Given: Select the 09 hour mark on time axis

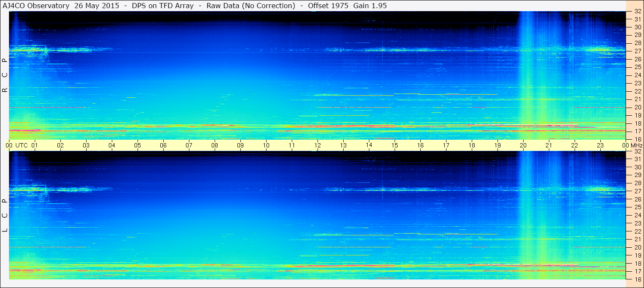Looking at the screenshot, I should [x=240, y=145].
